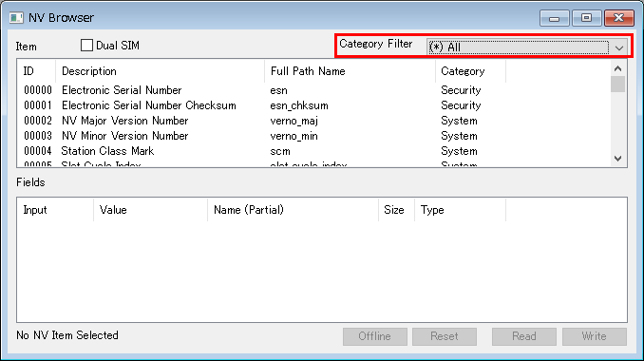The image size is (644, 361).
Task: Click the Offline button
Action: (x=375, y=336)
